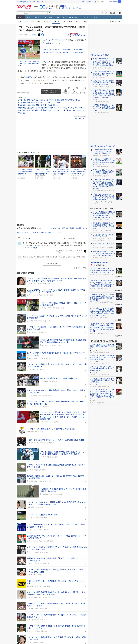The width and height of the screenshot is (138, 644).
Task: Share the first comment on X
Action: pos(85,251)
